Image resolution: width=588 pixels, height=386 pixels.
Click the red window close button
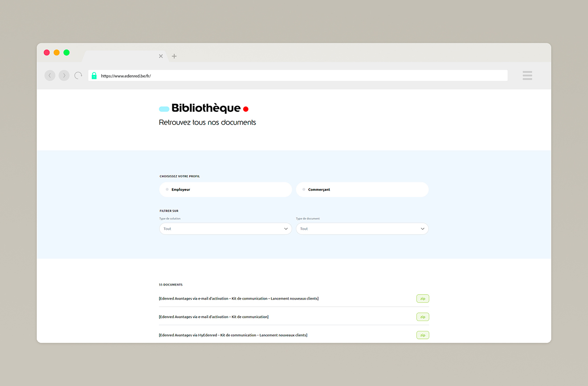(x=47, y=53)
